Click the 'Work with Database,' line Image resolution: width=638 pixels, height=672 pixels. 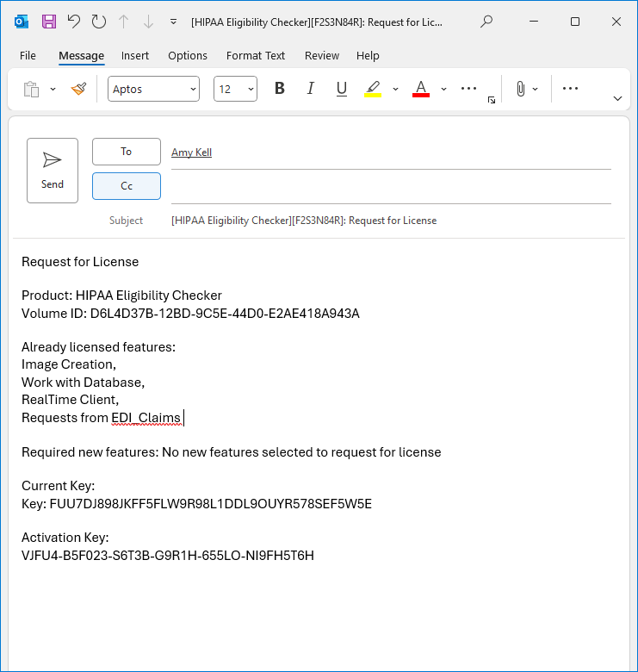[83, 382]
